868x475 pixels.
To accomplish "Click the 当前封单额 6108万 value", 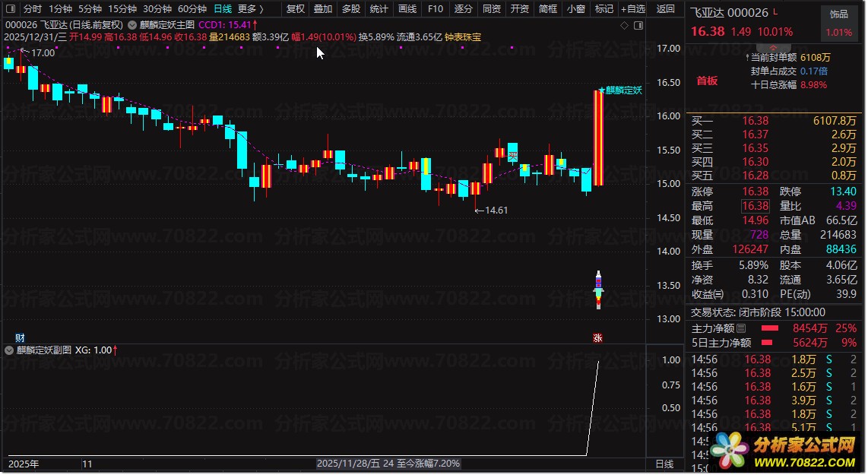I will 816,58.
